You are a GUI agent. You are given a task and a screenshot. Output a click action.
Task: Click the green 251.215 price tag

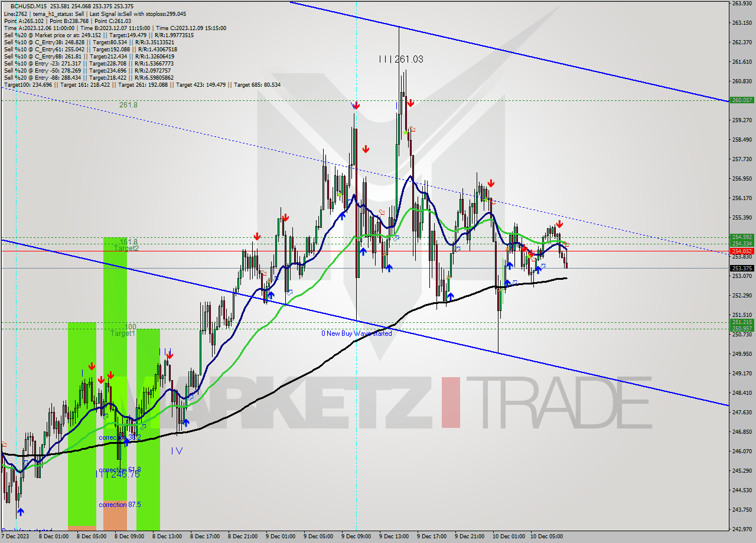point(742,322)
